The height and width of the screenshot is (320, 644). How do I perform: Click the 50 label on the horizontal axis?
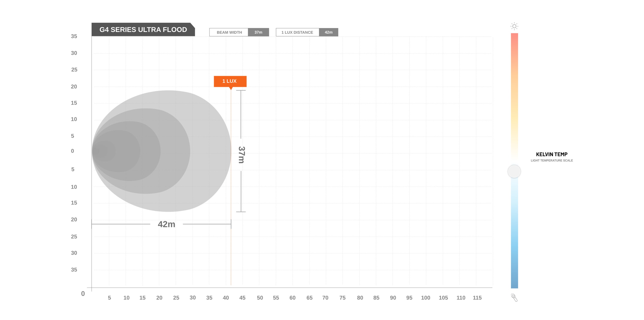point(260,297)
